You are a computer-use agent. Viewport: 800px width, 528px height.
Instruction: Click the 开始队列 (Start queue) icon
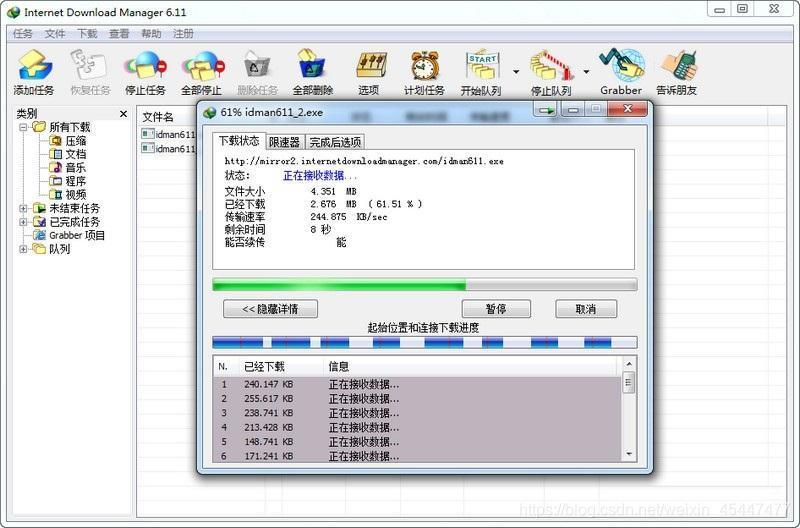point(481,72)
